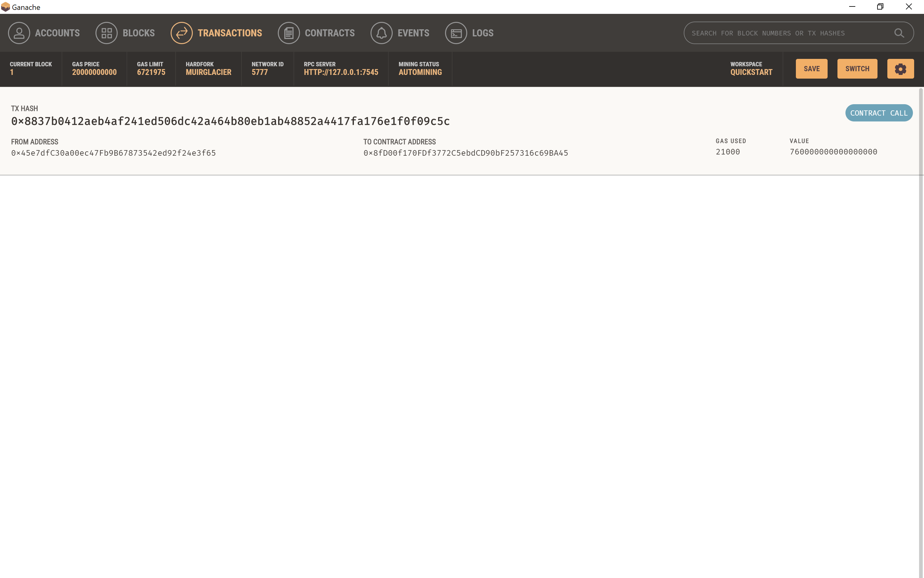Click the gas price 20000000000
The width and height of the screenshot is (924, 578).
[94, 72]
